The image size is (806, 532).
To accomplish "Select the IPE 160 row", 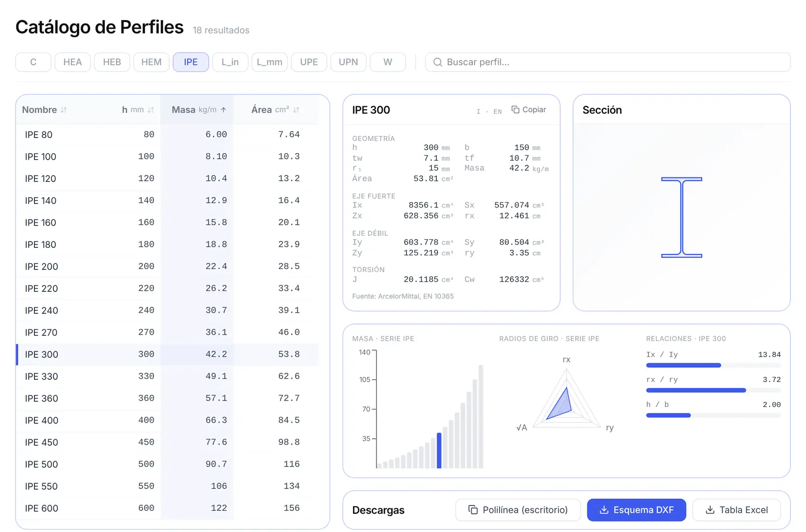I will pyautogui.click(x=167, y=223).
